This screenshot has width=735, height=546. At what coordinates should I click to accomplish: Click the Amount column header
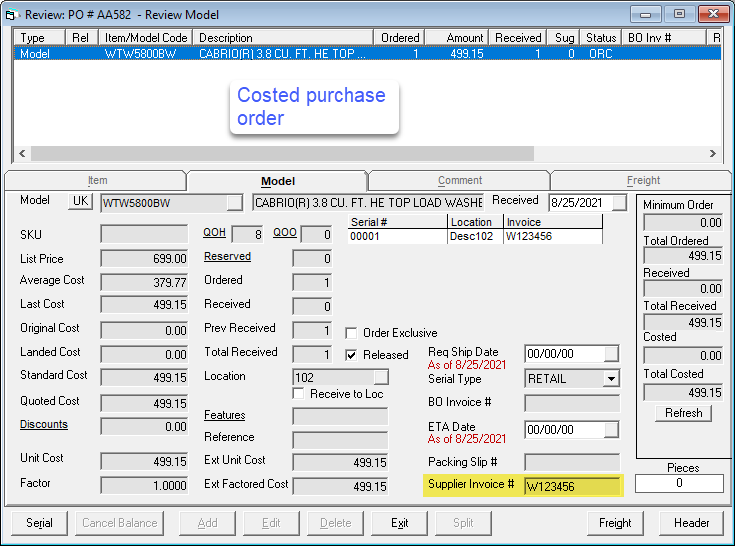[457, 37]
